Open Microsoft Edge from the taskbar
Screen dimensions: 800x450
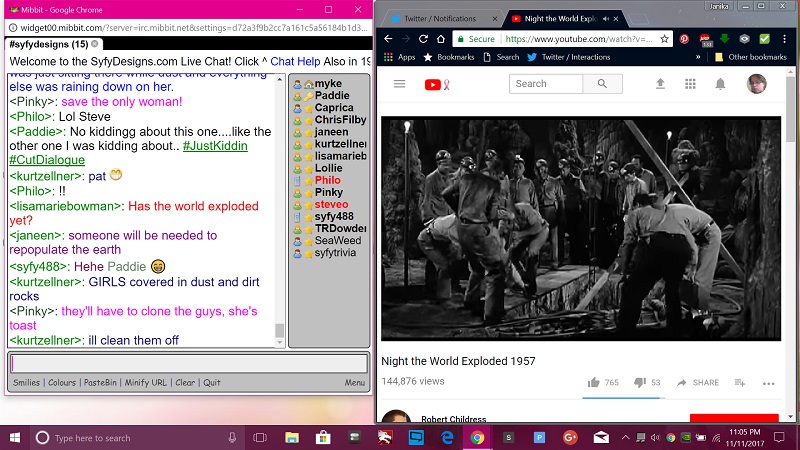point(447,438)
